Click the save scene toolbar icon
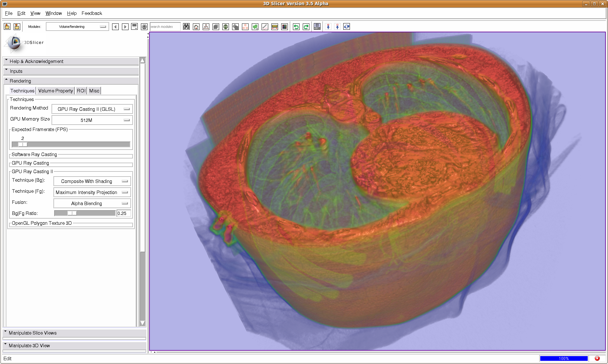The image size is (608, 364). pyautogui.click(x=17, y=27)
